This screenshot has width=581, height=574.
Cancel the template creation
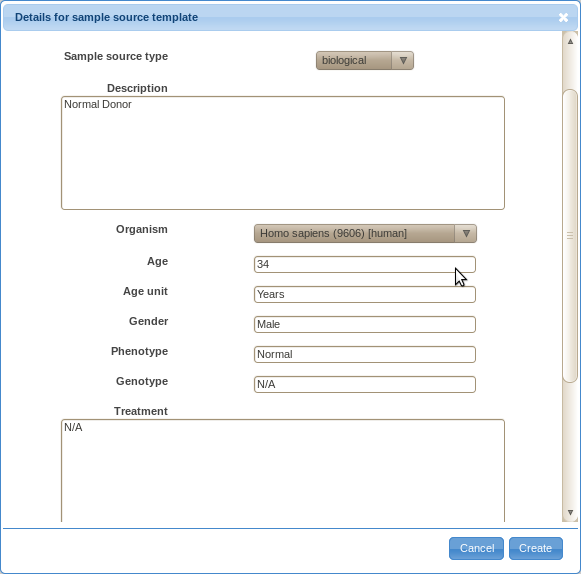[x=476, y=548]
